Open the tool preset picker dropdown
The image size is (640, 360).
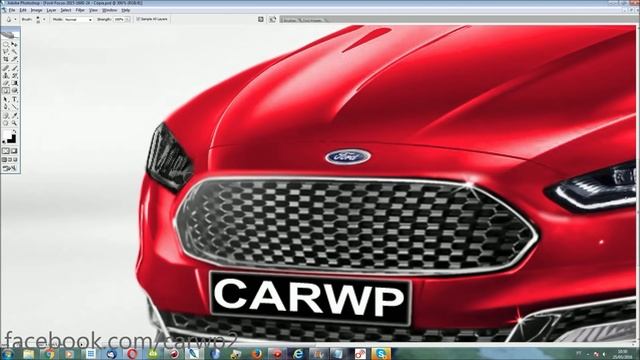pyautogui.click(x=15, y=19)
